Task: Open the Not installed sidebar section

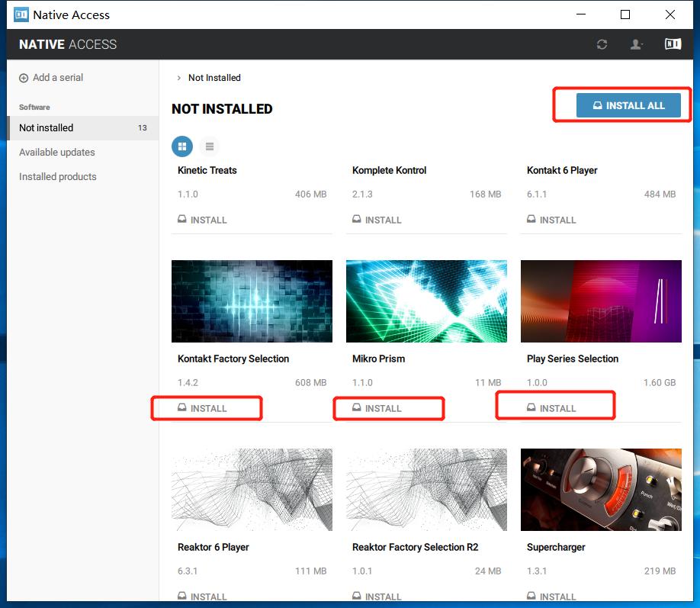Action: click(x=47, y=127)
